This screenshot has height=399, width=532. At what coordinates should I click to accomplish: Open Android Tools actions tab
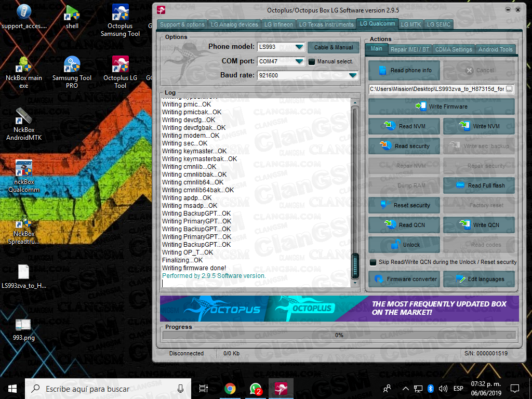click(495, 49)
